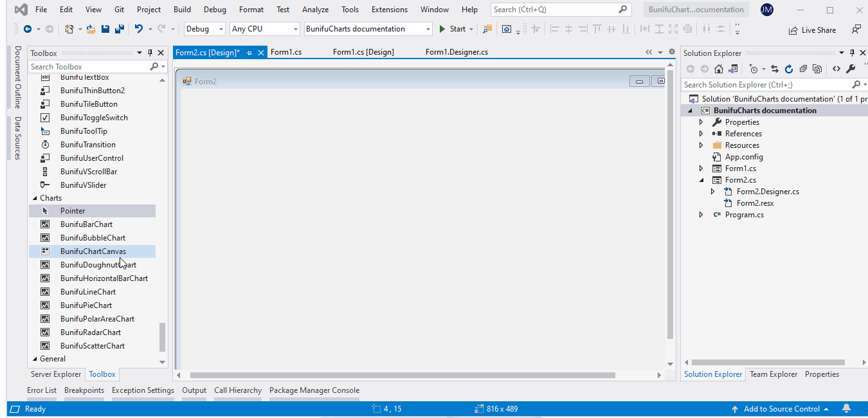Select Form2.resx in Solution Explorer
Image resolution: width=868 pixels, height=418 pixels.
point(755,203)
